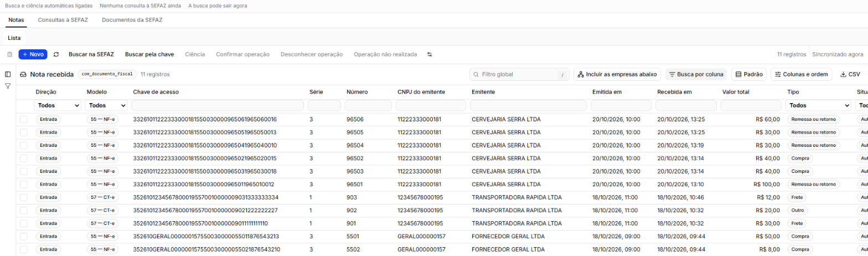Screen dimensions: 868x256
Task: Click FORNECEDOR GERAL LTDA in row 5502
Action: click(x=509, y=249)
